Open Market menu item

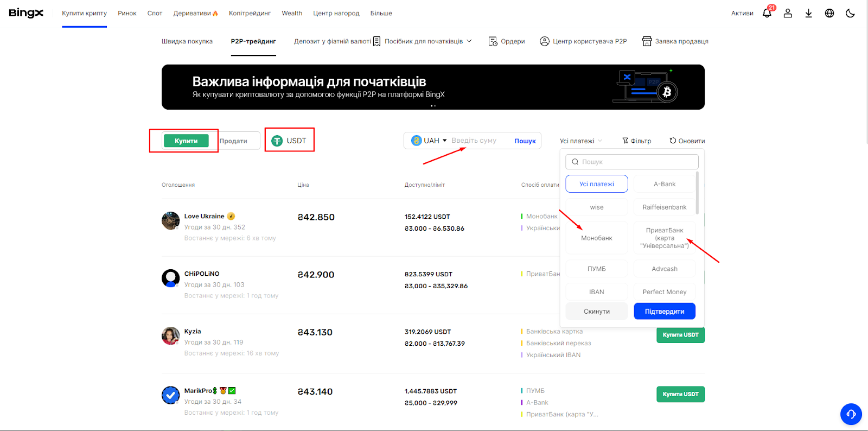[127, 13]
